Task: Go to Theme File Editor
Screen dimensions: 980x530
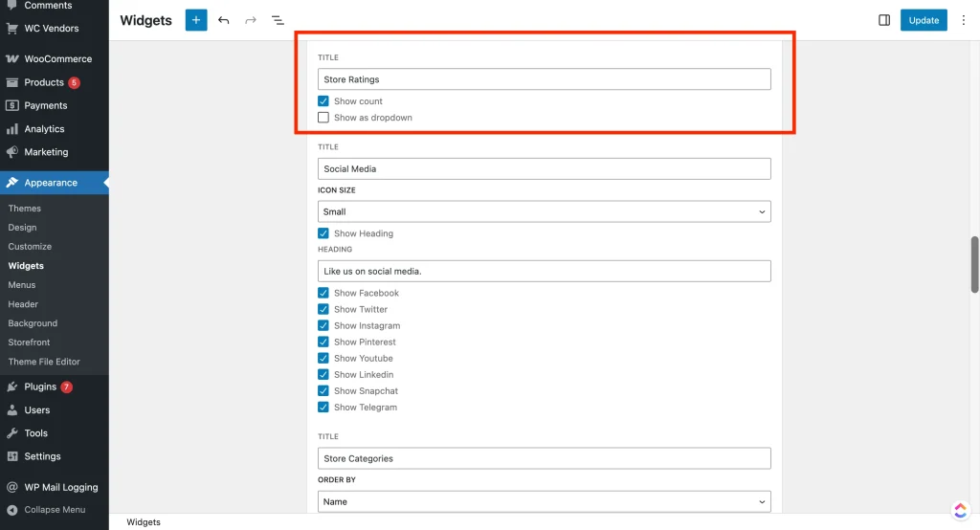Action: click(44, 362)
